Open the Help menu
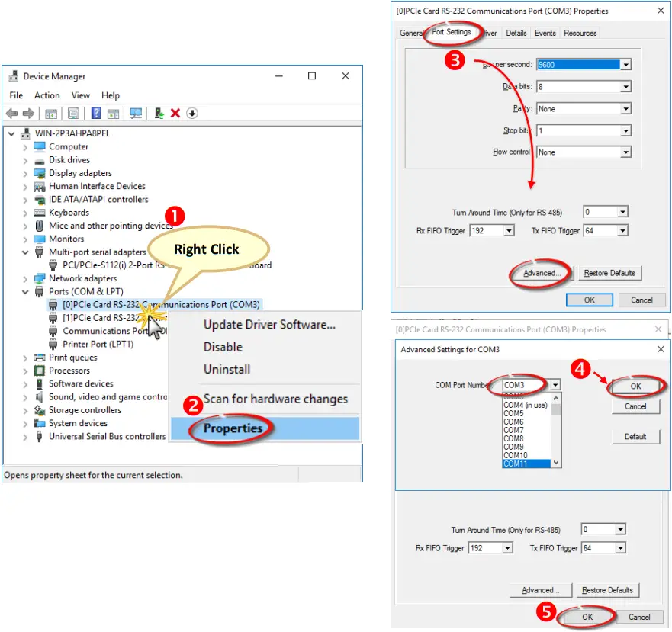672x632 pixels. (x=111, y=95)
